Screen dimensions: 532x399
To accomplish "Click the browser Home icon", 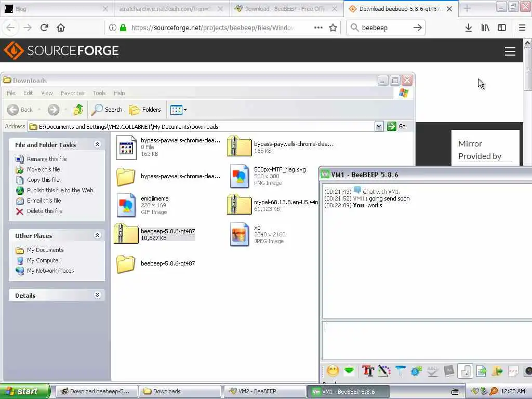I will click(x=61, y=28).
